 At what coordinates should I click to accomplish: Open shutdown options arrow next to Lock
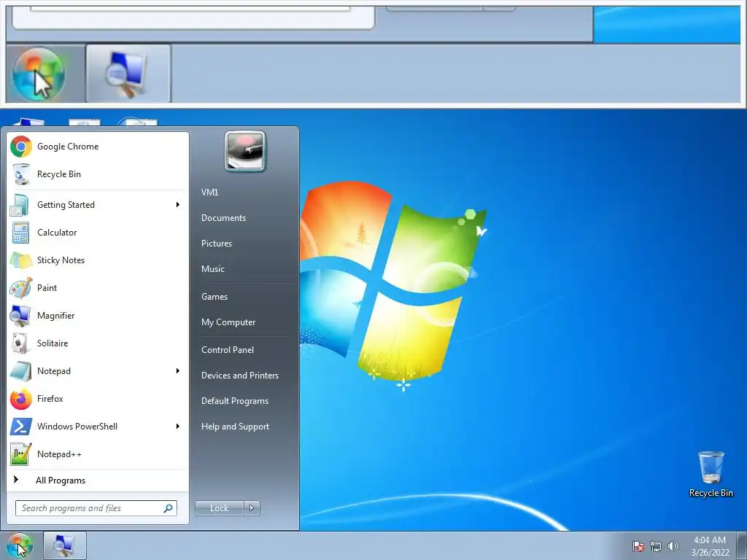point(252,508)
